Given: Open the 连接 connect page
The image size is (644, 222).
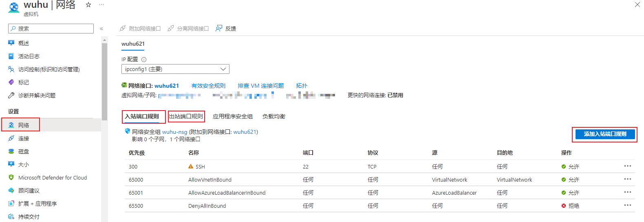Looking at the screenshot, I should (23, 138).
